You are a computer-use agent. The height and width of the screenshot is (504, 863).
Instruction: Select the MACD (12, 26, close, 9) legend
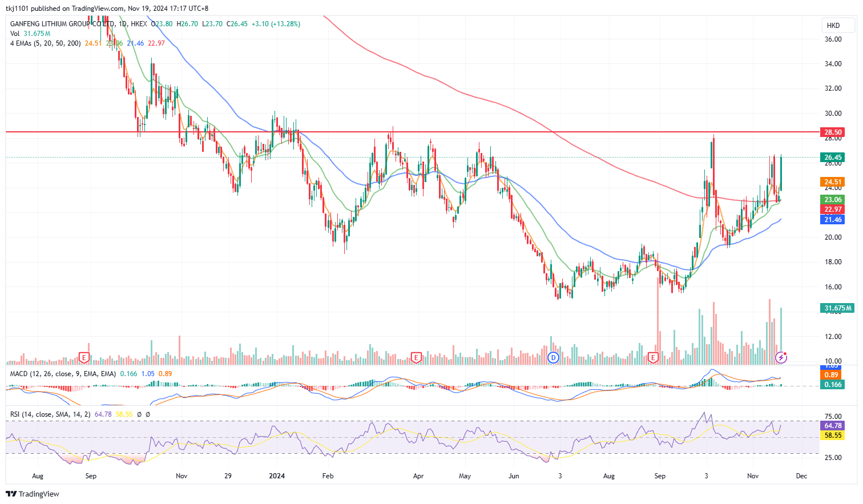(63, 374)
